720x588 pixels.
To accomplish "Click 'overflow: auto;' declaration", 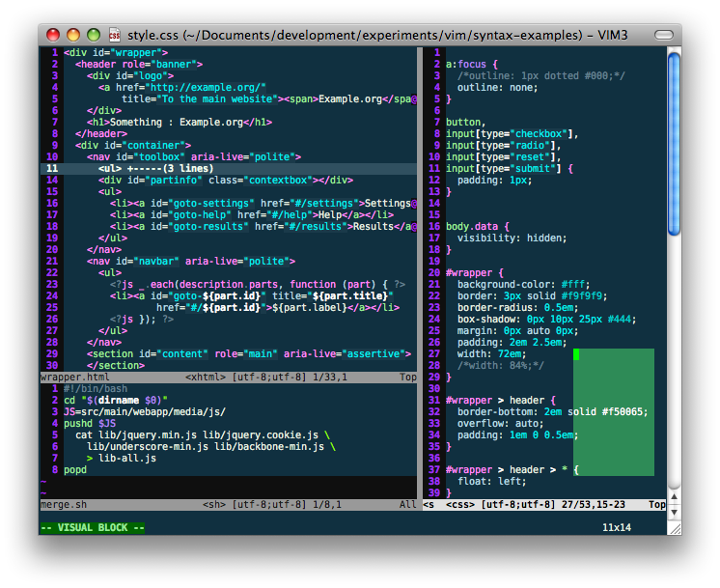I will click(501, 424).
